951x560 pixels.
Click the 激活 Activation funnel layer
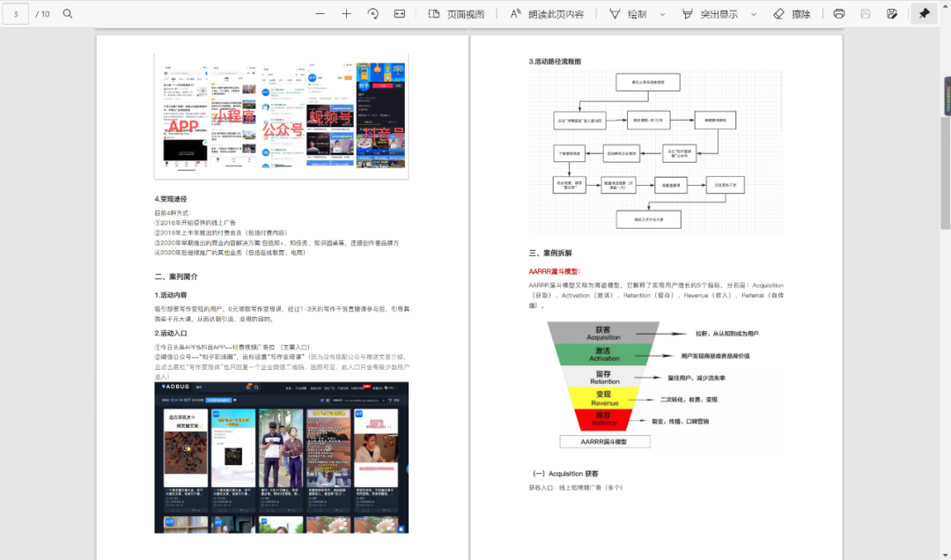point(603,354)
